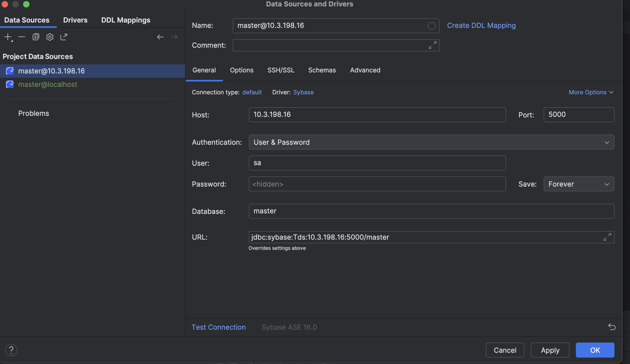630x364 pixels.
Task: Expand the Comment field editor
Action: (x=432, y=45)
